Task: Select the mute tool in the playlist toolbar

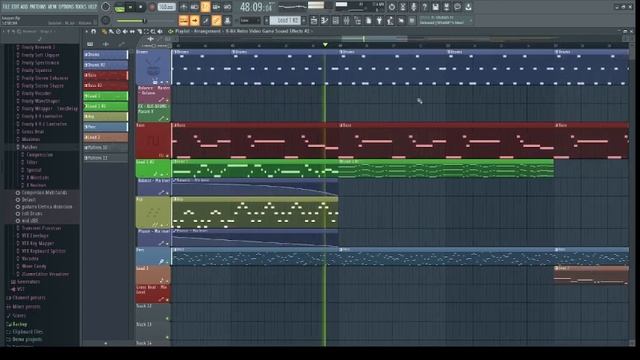Action: tap(125, 31)
